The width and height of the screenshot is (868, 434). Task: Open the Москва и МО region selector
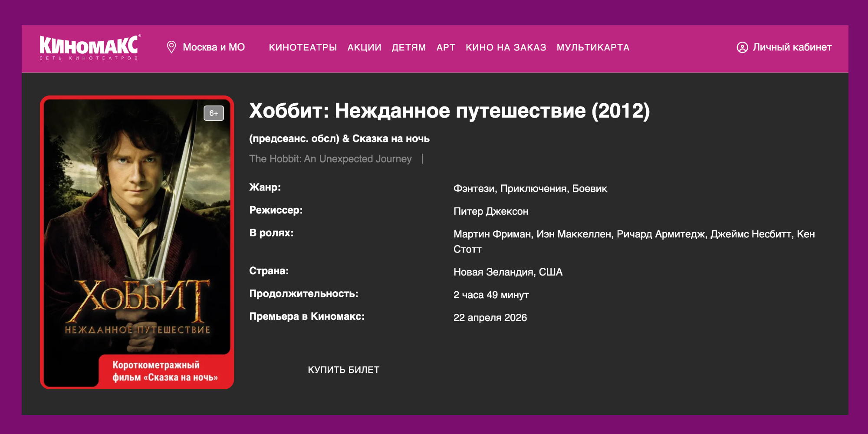(214, 47)
